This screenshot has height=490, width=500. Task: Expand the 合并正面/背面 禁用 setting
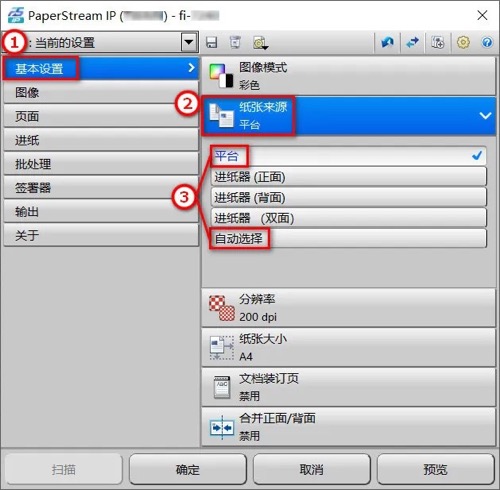(x=349, y=427)
